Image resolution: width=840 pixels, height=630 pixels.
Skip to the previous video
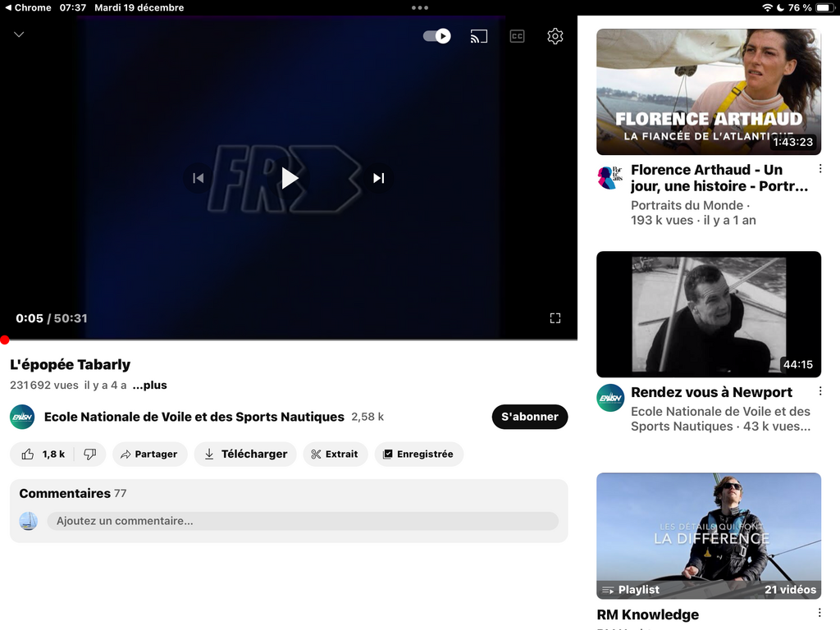199,178
